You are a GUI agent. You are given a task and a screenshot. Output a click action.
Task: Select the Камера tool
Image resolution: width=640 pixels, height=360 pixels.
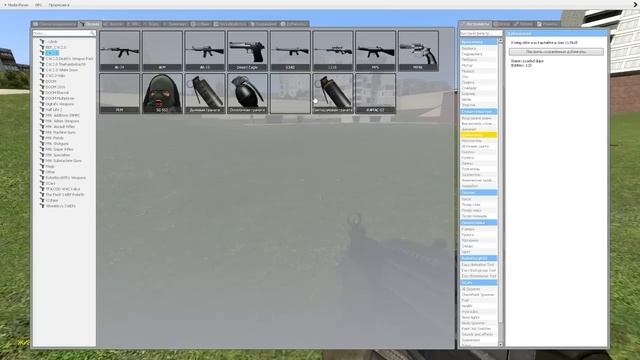tap(478, 229)
